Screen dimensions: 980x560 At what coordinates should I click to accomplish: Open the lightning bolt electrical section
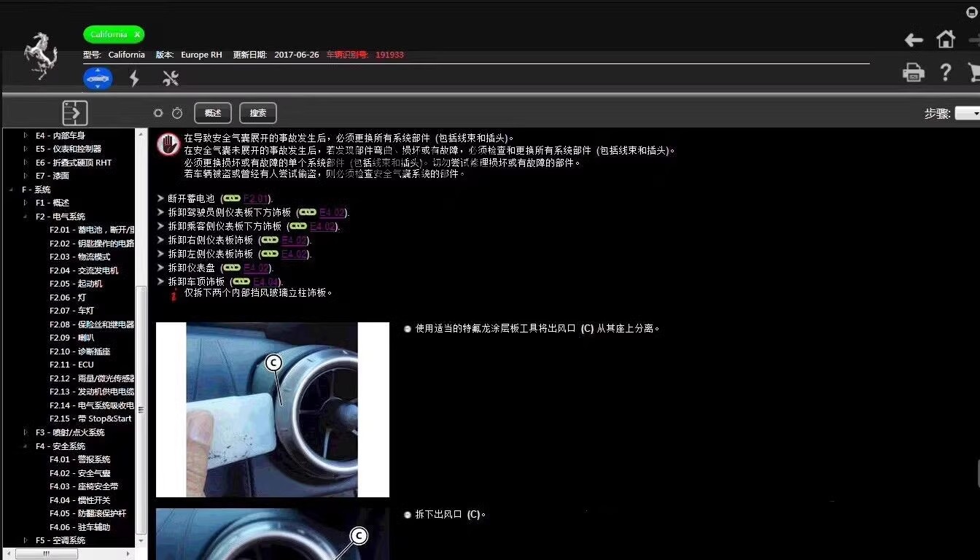point(134,78)
